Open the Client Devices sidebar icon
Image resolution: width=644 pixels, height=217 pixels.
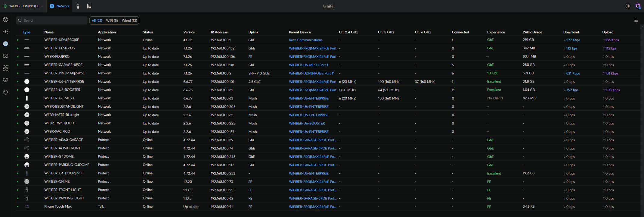coord(5,56)
